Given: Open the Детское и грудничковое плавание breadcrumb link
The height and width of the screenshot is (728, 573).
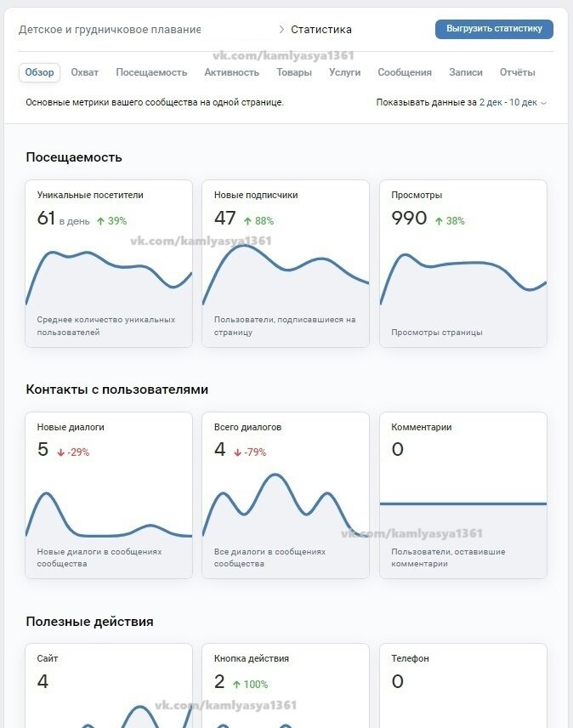Looking at the screenshot, I should coord(110,30).
